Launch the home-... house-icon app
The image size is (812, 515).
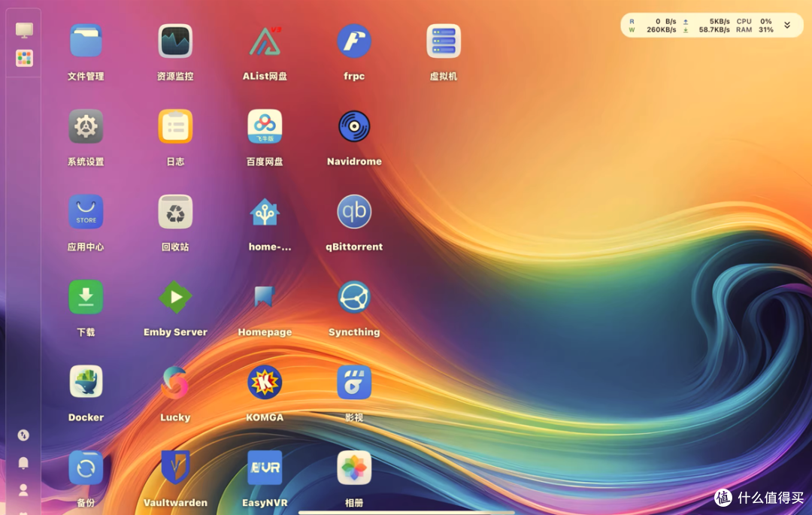(265, 212)
